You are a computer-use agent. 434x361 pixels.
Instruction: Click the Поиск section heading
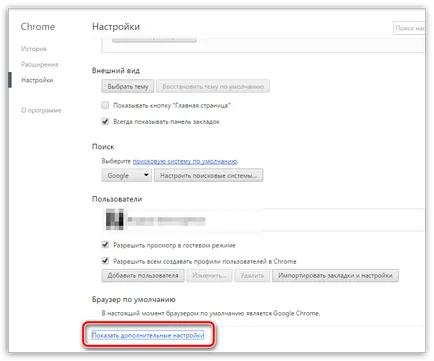103,147
